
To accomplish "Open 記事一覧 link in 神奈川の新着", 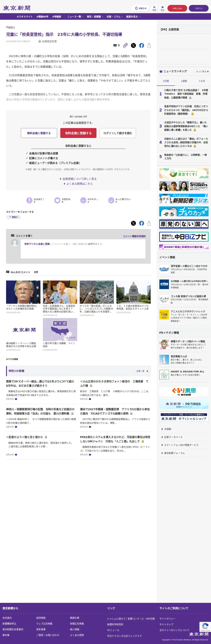I will [142, 371].
